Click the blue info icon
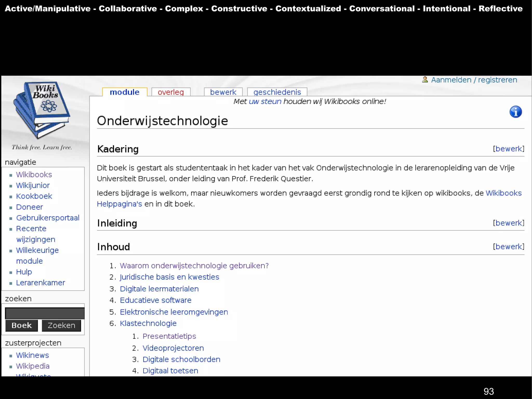532x399 pixels. 515,112
